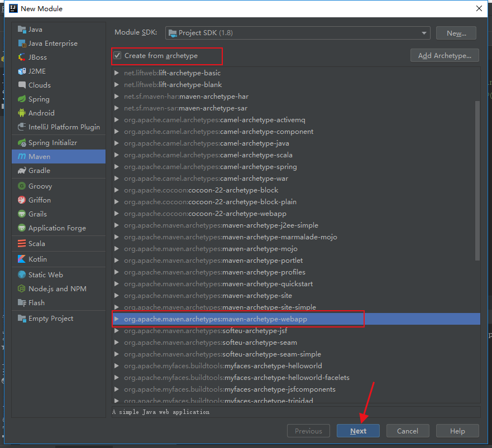This screenshot has width=492, height=448.
Task: Select Static Web module type
Action: click(x=59, y=274)
